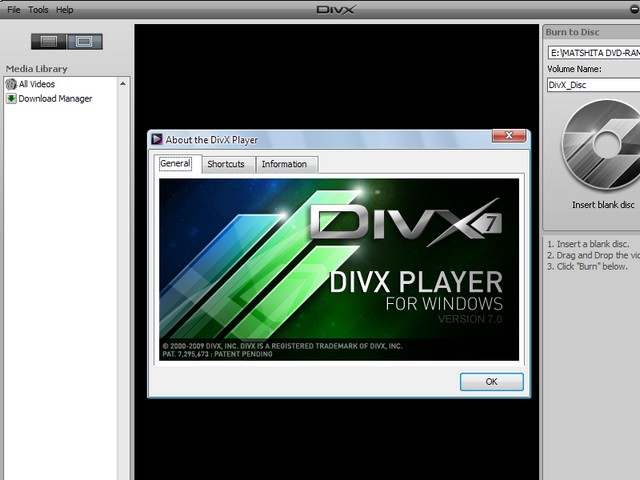
Task: Open the File menu
Action: pyautogui.click(x=13, y=9)
